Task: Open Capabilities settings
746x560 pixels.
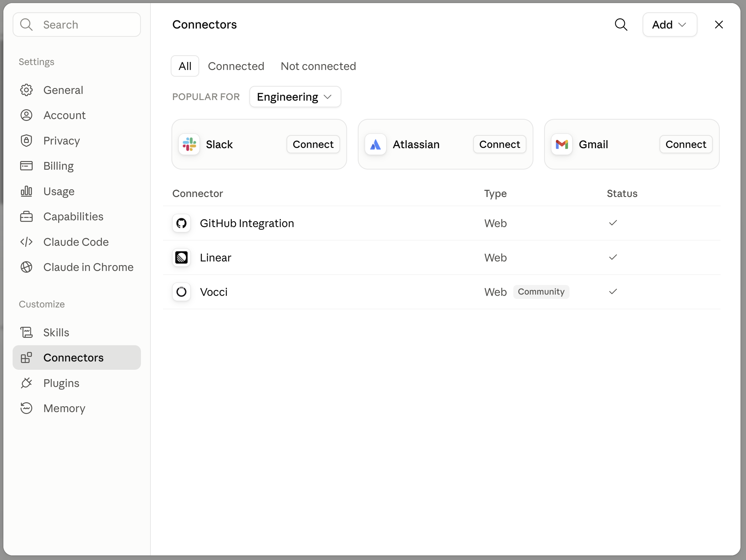Action: click(x=77, y=216)
